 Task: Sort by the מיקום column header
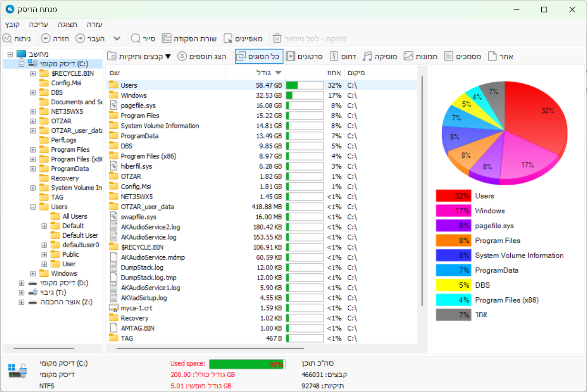tap(380, 72)
